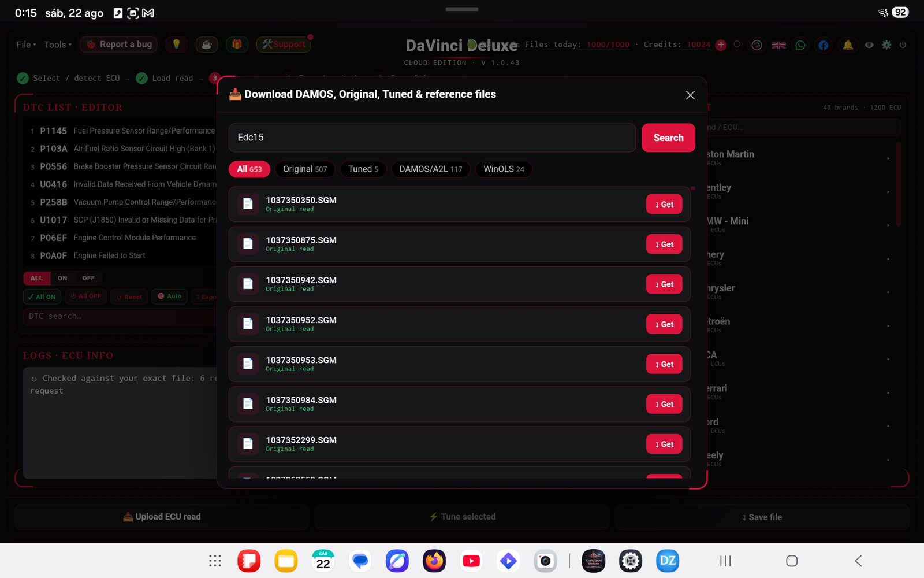Open settings gear in DaVinci header
This screenshot has height=578, width=924.
886,45
